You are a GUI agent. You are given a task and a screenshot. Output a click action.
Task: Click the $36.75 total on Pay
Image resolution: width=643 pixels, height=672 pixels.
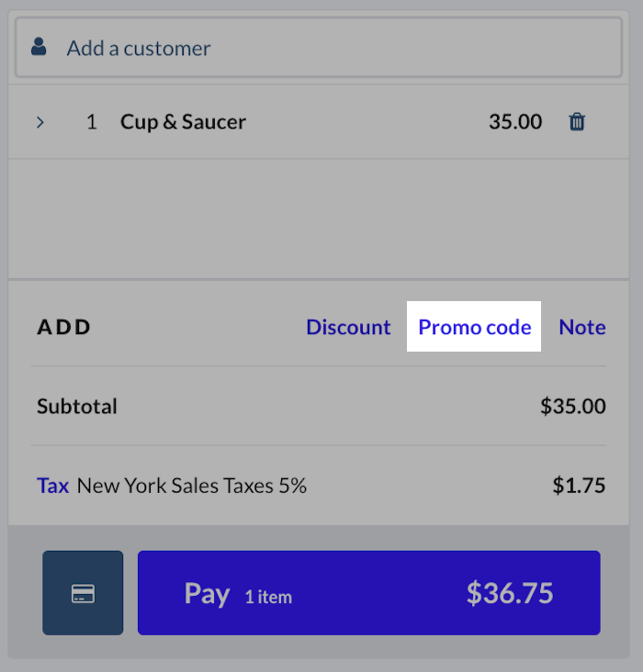tap(510, 593)
